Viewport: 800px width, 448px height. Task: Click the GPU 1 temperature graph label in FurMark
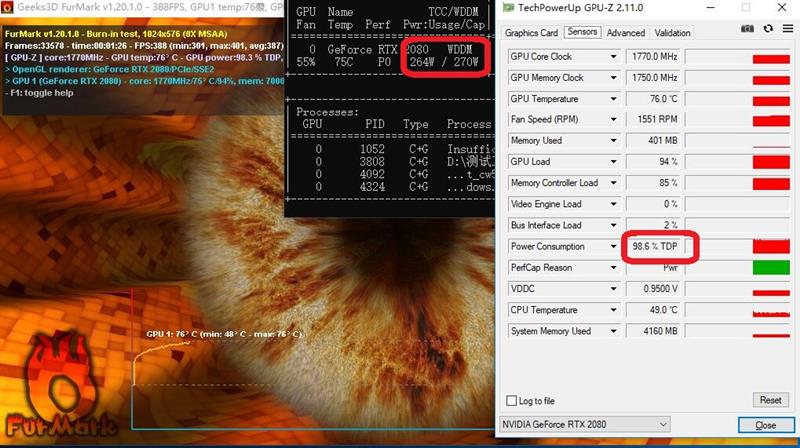tap(224, 334)
